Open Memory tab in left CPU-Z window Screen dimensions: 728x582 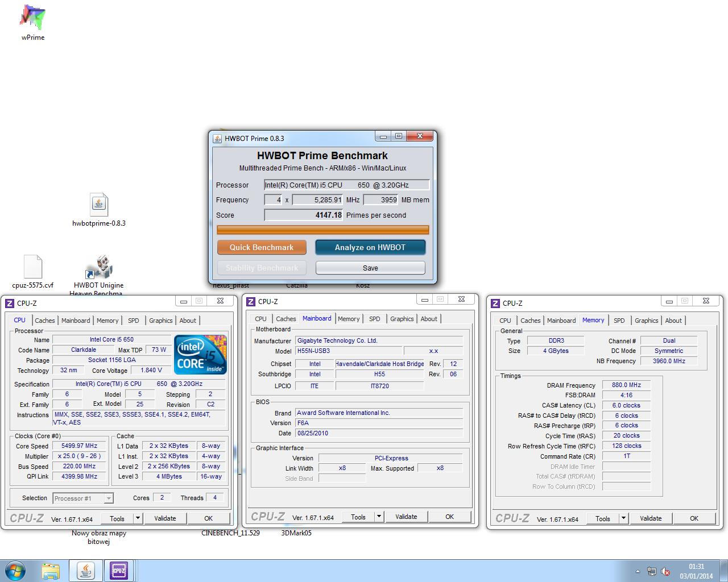tap(107, 321)
